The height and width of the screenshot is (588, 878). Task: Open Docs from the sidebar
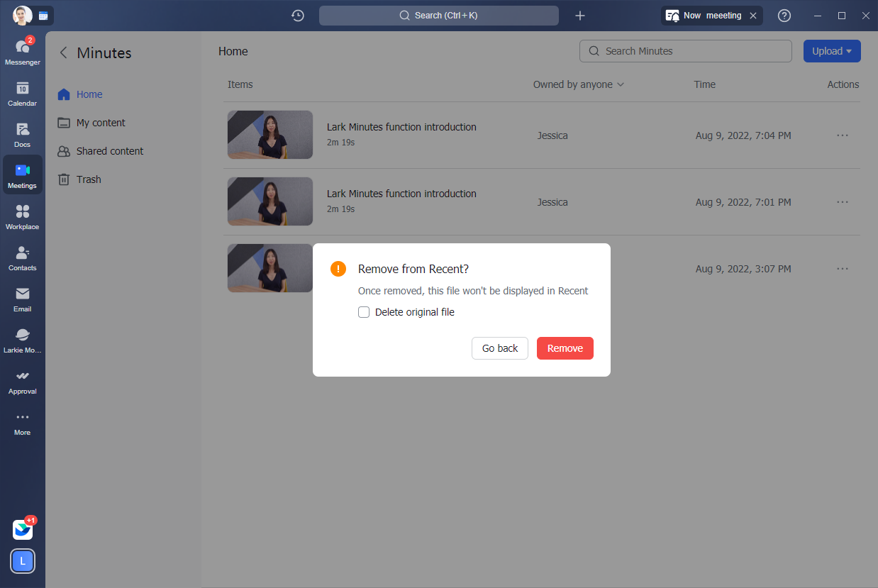(23, 133)
